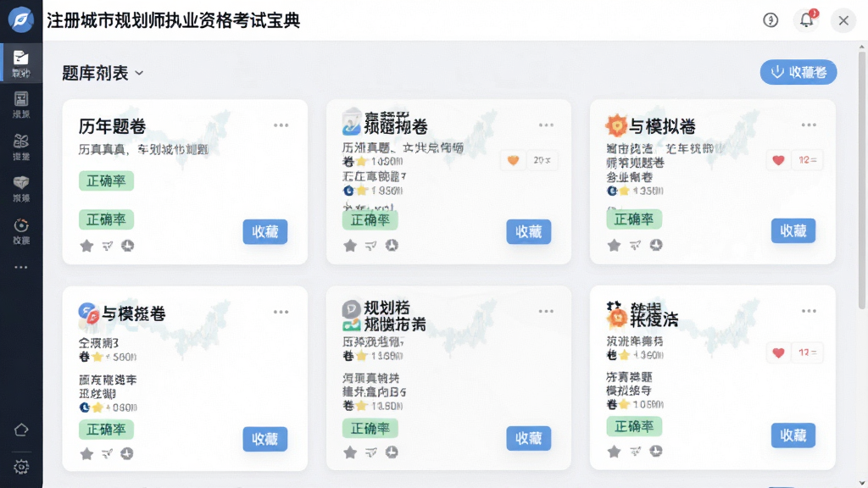Open three-dot menu on the bottom-right card
Image resolution: width=868 pixels, height=488 pixels.
pos(809,311)
